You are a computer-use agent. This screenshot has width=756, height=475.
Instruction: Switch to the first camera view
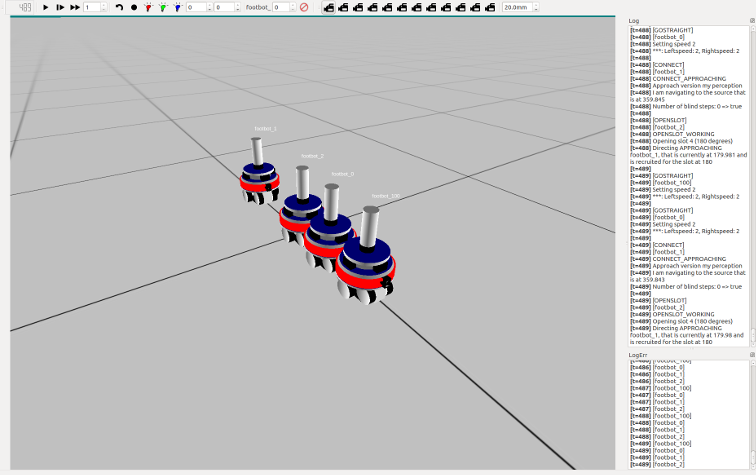329,7
